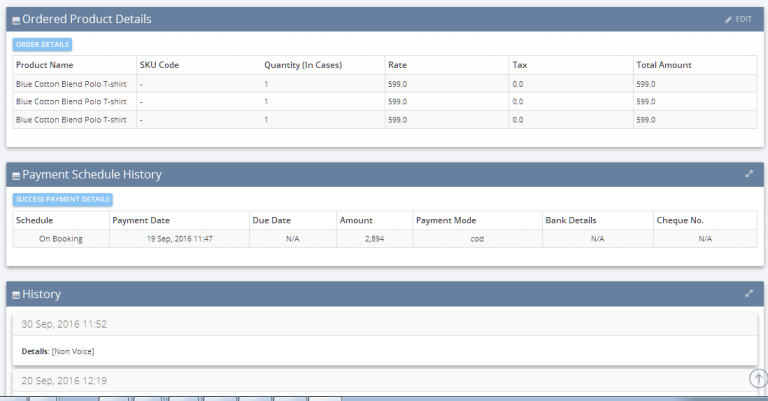This screenshot has height=401, width=768.
Task: Click the N/A value under Bank Details
Action: 598,239
